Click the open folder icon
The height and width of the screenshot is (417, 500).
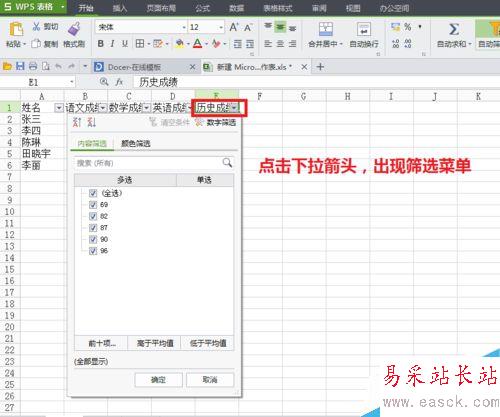7,67
